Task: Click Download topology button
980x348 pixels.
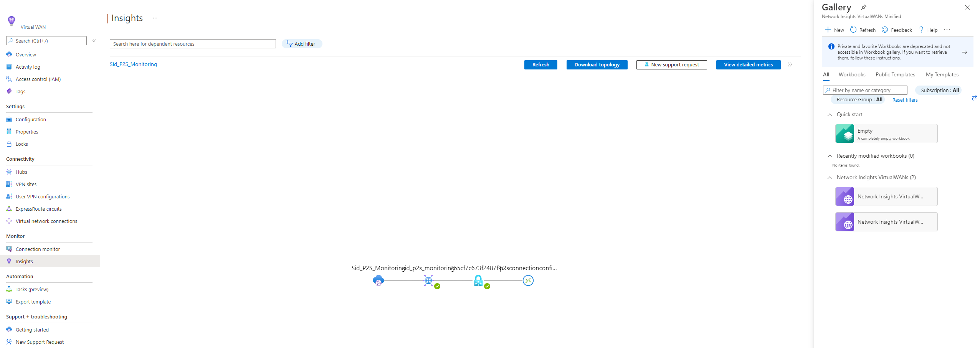Action: tap(597, 65)
